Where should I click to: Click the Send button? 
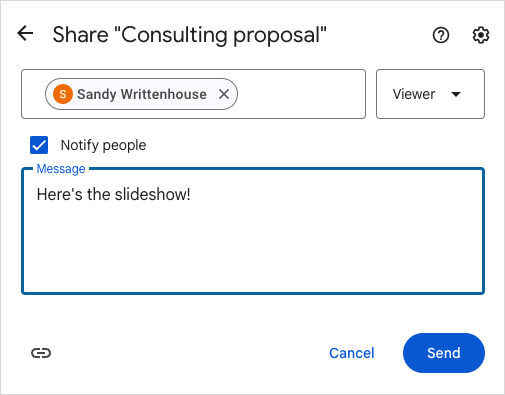444,353
